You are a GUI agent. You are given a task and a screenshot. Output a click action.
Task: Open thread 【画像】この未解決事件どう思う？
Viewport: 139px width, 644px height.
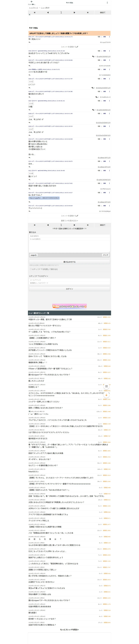tap(42, 338)
